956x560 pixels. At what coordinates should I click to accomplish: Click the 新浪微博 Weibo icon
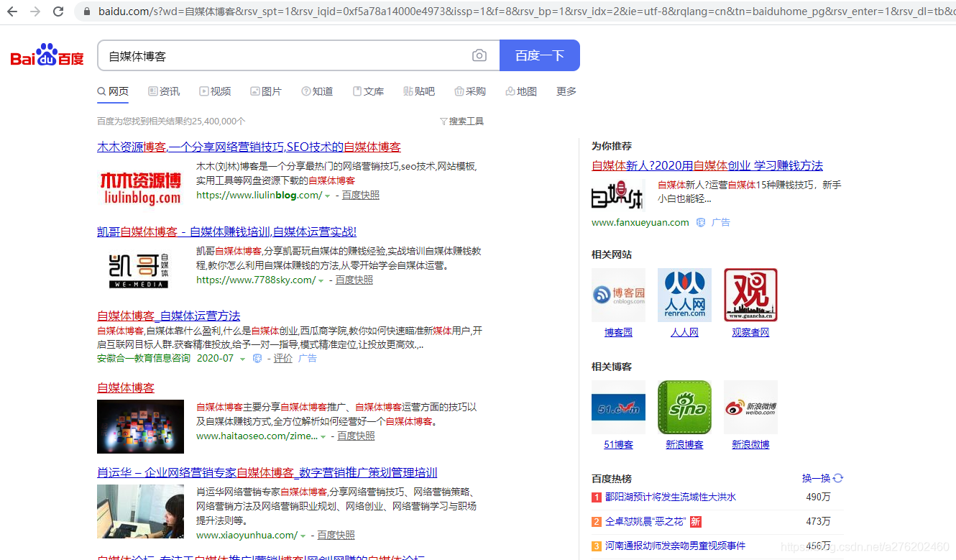click(750, 408)
